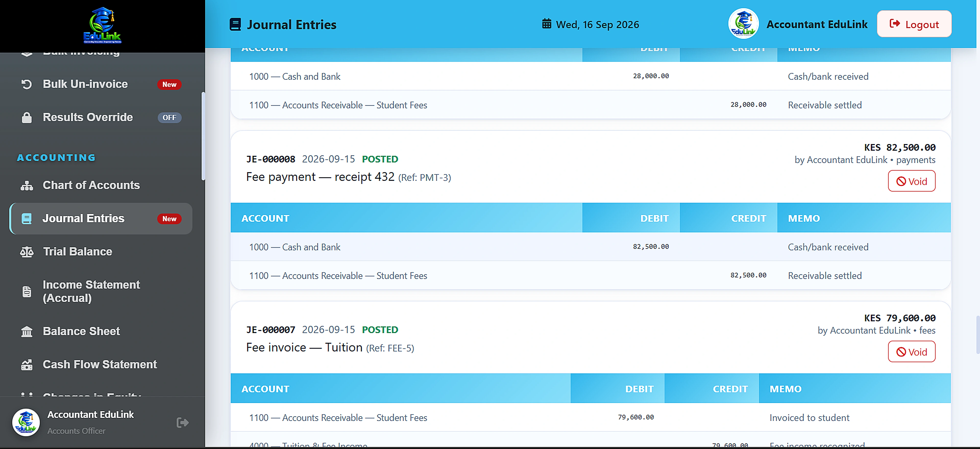Toggle the Results Override OFF switch
Screen dimensions: 980x449
pyautogui.click(x=169, y=118)
